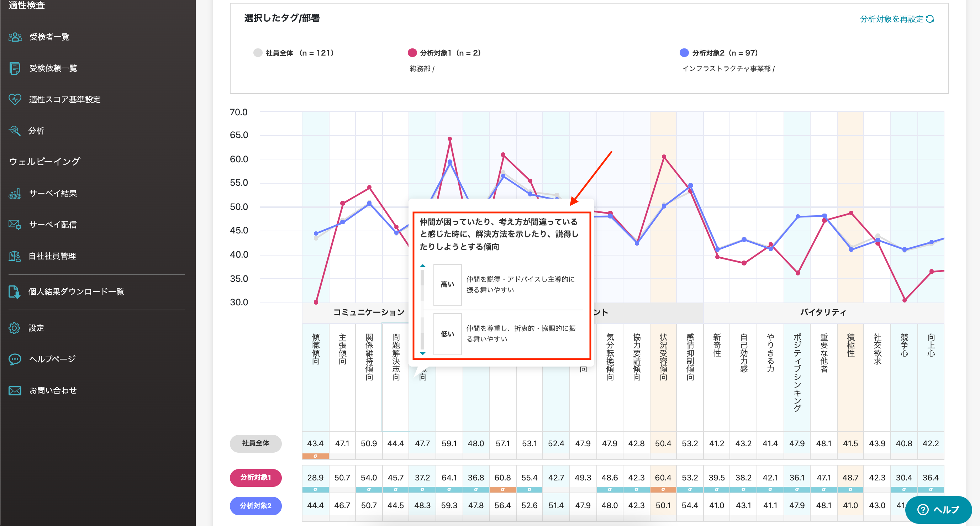Open the ヘルプページ menu item
This screenshot has height=526, width=980.
pyautogui.click(x=53, y=359)
